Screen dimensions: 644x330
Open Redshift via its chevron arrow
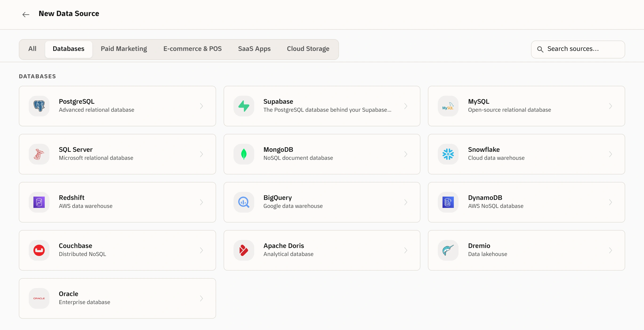pos(201,202)
